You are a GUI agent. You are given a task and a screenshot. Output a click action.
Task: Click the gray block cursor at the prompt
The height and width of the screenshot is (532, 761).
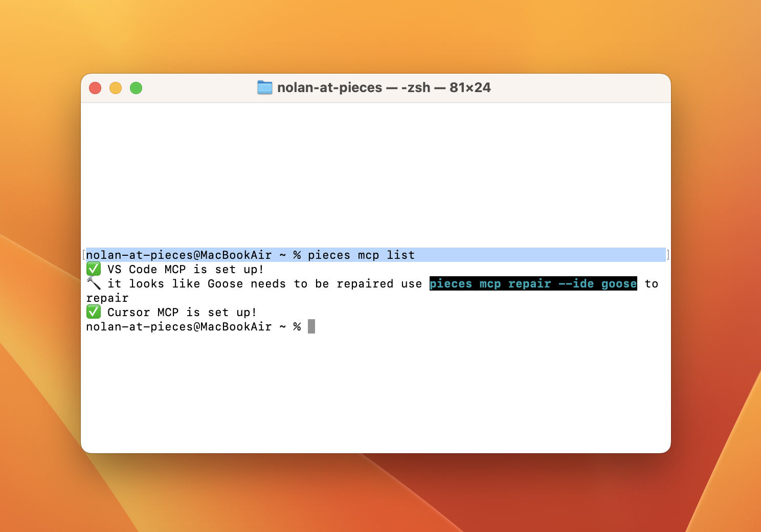pyautogui.click(x=311, y=326)
